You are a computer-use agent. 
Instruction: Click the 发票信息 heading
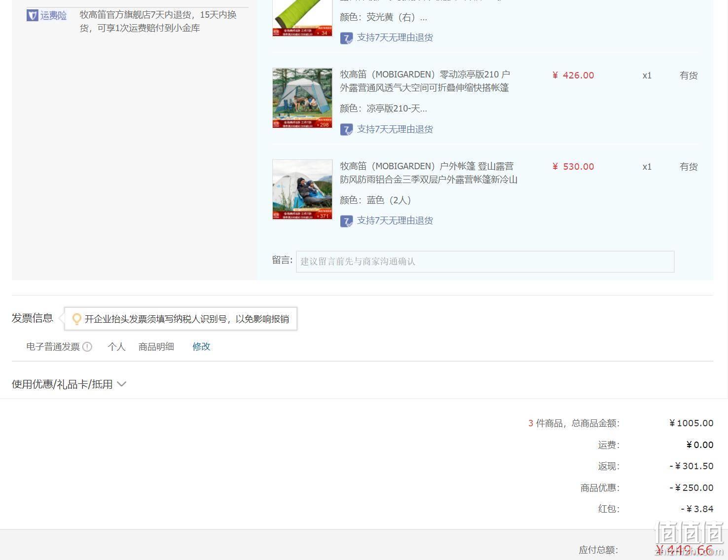[x=33, y=318]
